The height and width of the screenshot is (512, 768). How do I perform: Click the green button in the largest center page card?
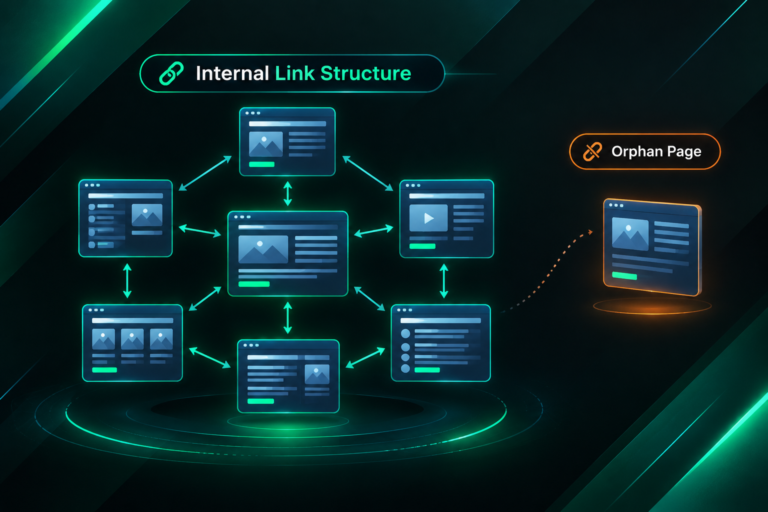[254, 284]
